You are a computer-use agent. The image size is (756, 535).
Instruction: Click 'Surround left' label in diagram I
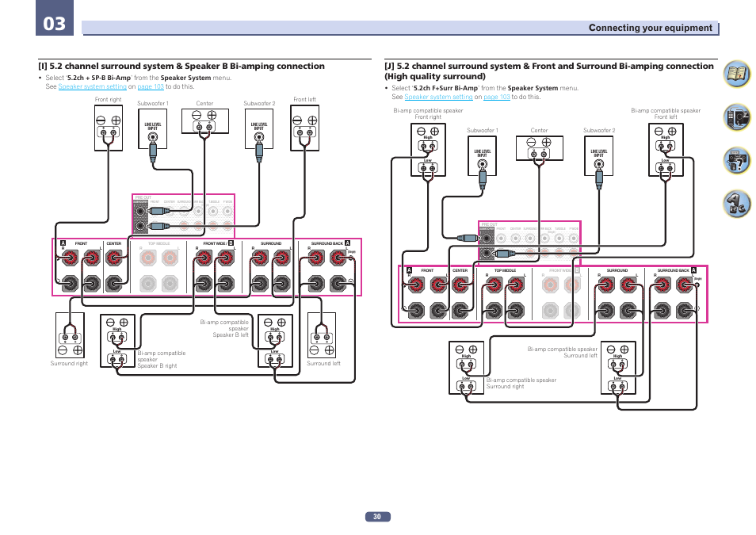[x=323, y=363]
